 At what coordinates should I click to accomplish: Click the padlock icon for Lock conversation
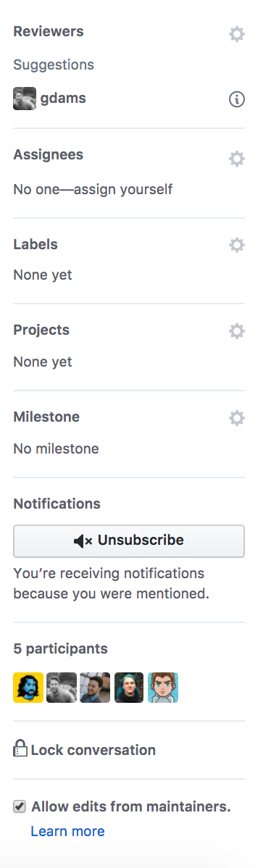click(x=20, y=748)
